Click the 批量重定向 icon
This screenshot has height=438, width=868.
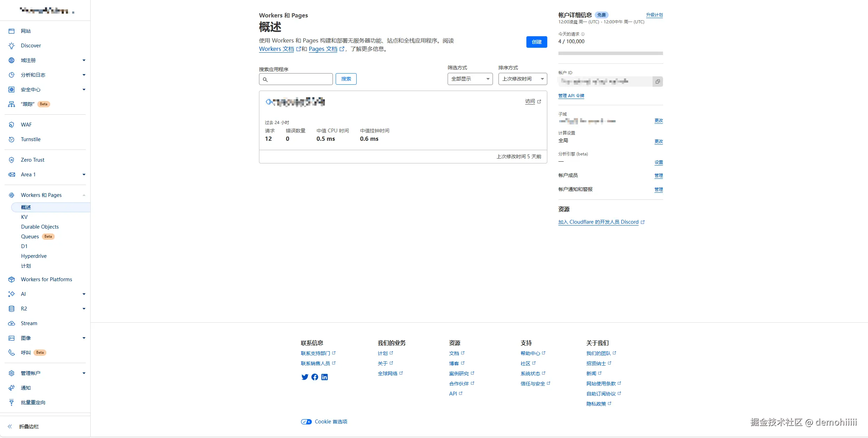coord(12,402)
